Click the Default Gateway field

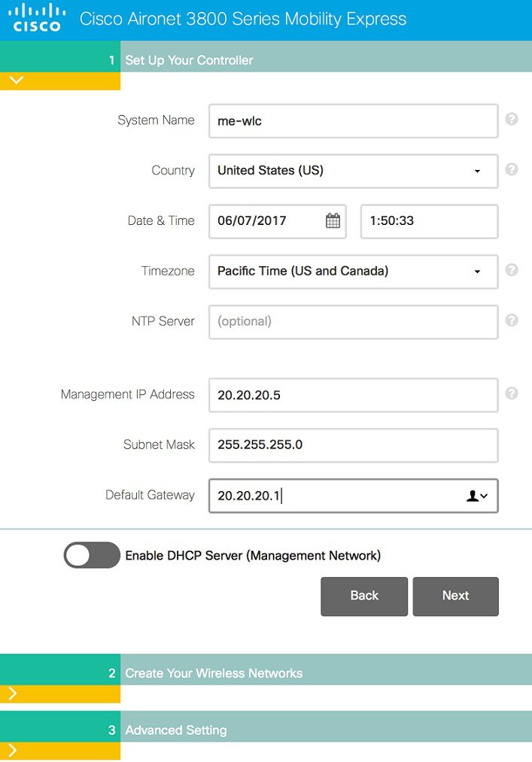tap(354, 496)
